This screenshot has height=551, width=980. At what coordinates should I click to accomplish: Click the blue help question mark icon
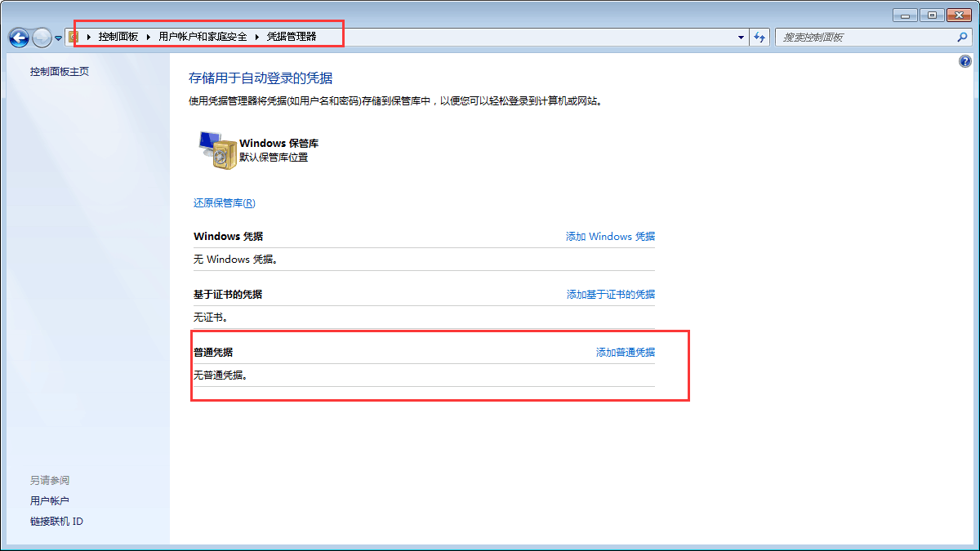tap(964, 60)
